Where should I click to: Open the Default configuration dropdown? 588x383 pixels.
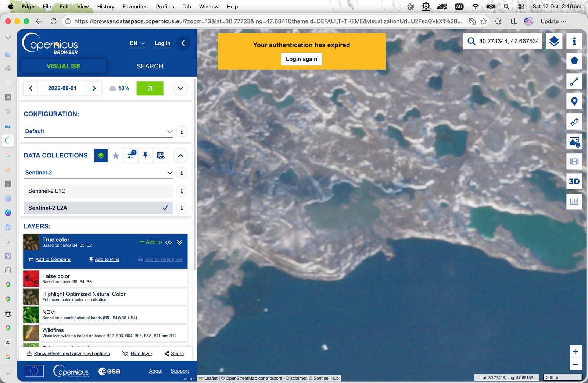click(98, 131)
